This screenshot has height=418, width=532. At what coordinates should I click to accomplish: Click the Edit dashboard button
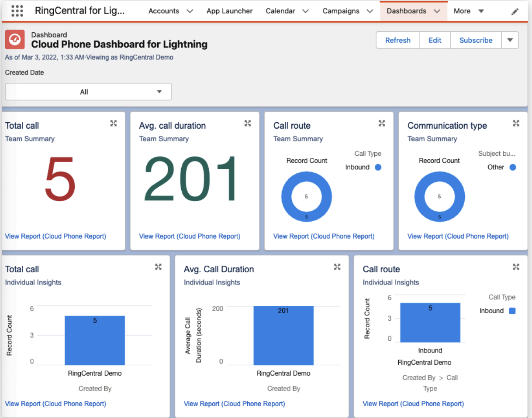click(x=435, y=40)
